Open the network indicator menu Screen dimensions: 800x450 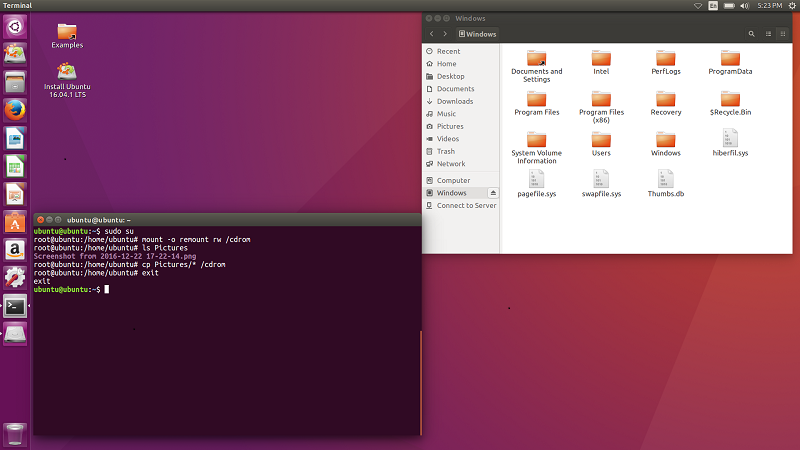(697, 6)
